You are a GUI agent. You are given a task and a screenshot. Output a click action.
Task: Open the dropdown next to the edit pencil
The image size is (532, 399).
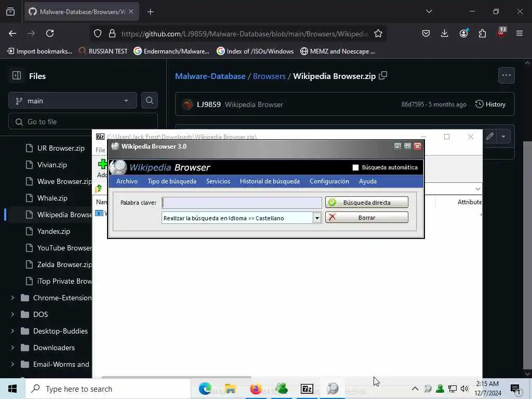pos(503,137)
